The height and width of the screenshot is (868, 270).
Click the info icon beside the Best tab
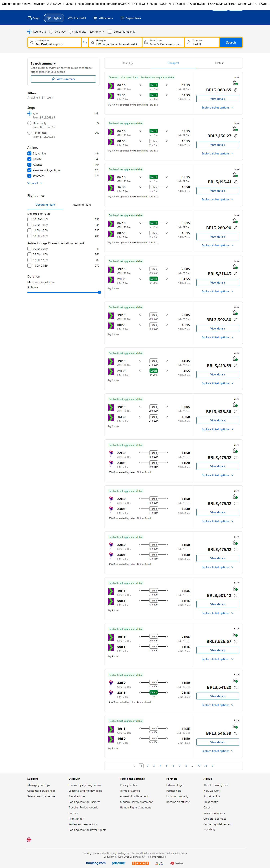131,63
